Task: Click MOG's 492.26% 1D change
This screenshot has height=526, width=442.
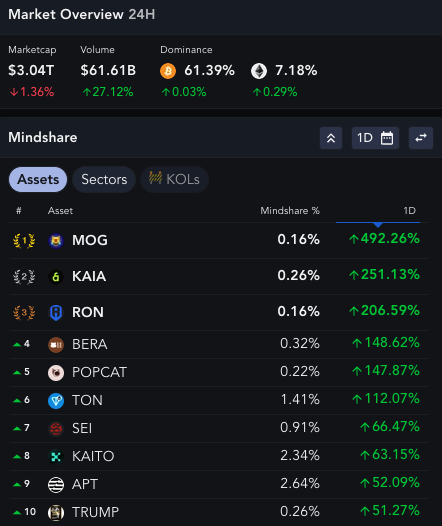Action: click(x=384, y=239)
